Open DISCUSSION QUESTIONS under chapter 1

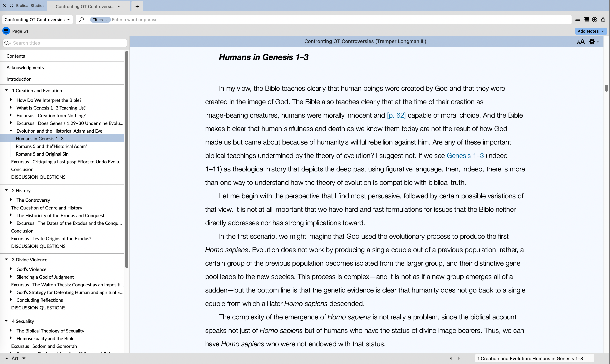click(x=38, y=177)
